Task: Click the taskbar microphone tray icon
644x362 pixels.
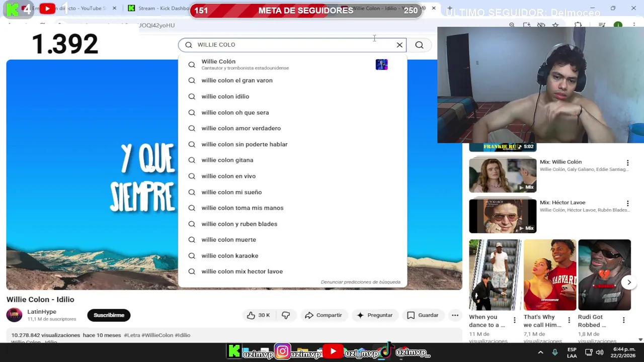Action: point(555,352)
